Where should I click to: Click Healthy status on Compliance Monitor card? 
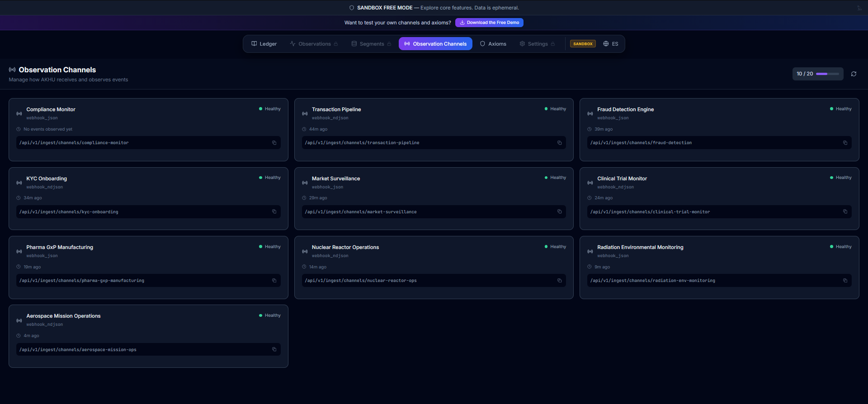click(270, 109)
